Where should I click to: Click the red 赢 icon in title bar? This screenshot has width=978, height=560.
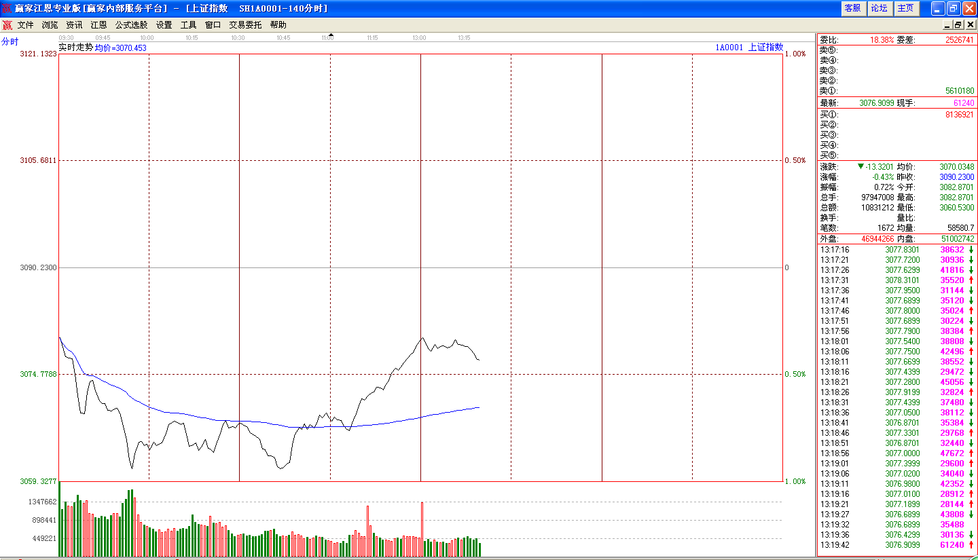(7, 8)
